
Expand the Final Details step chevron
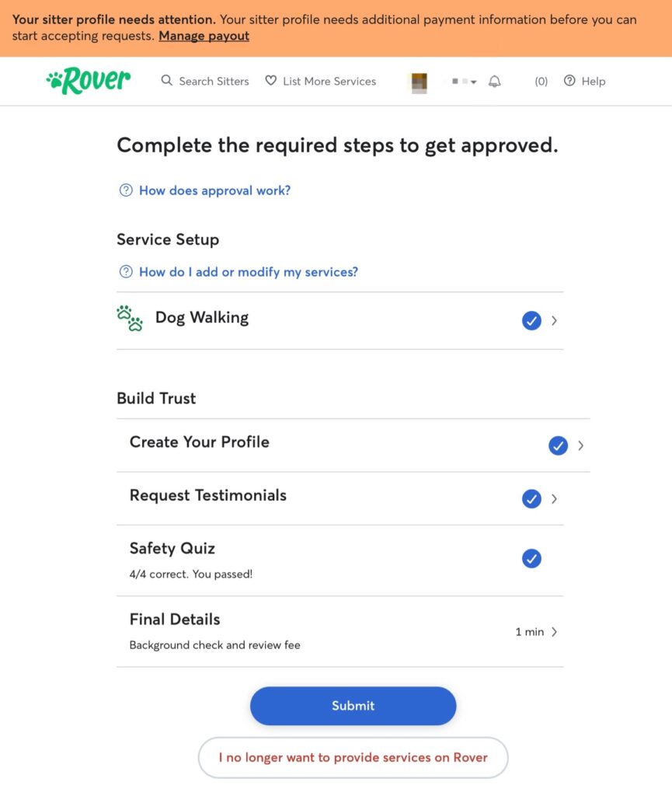554,632
